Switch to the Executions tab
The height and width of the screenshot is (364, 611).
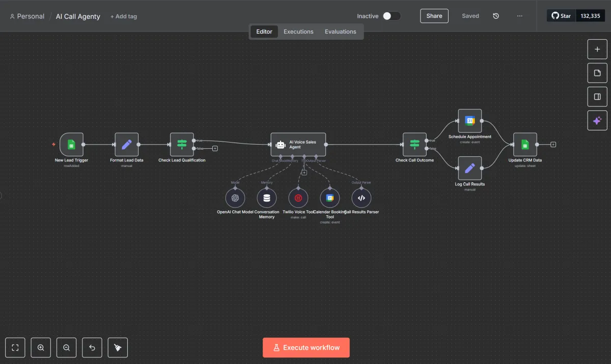coord(298,32)
